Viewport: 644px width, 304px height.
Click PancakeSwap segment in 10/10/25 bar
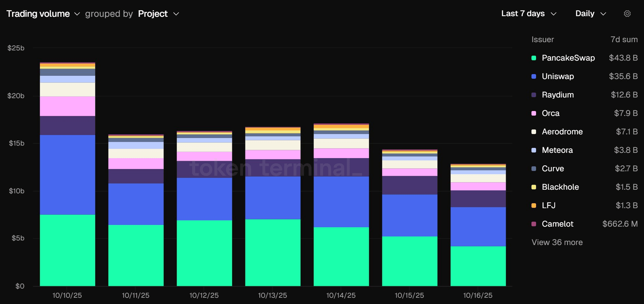[x=67, y=250]
